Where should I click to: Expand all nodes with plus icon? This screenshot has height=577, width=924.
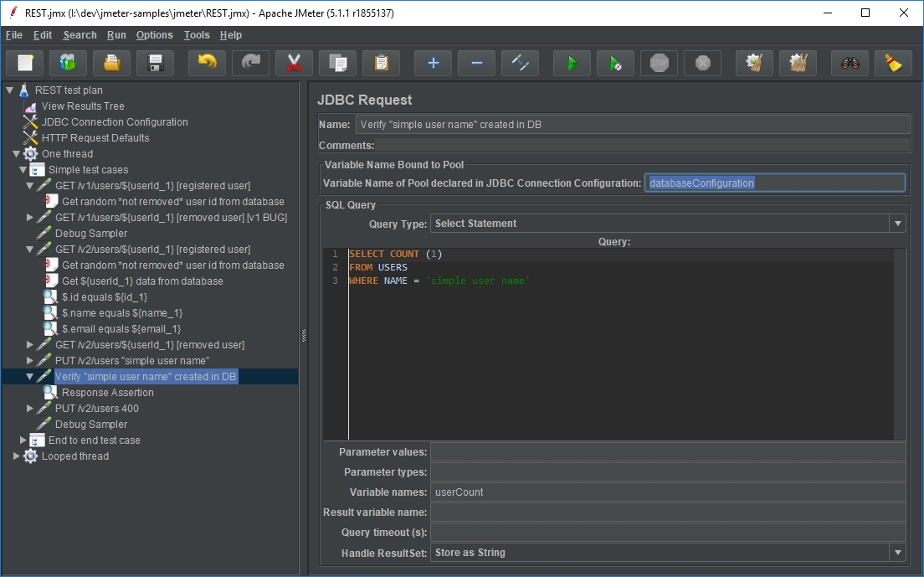434,63
